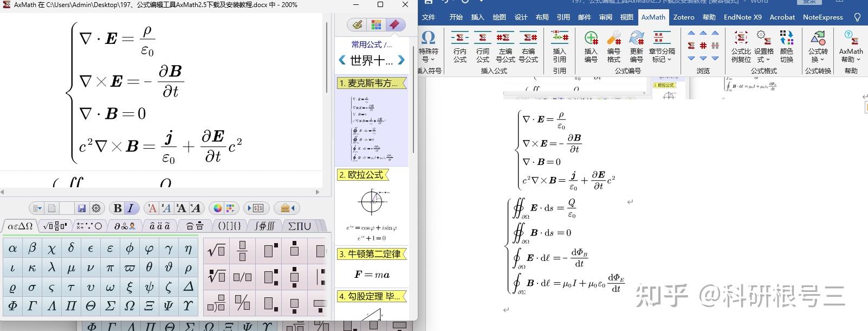This screenshot has height=331, width=868.
Task: Open the color palette grid
Action: pyautogui.click(x=230, y=208)
